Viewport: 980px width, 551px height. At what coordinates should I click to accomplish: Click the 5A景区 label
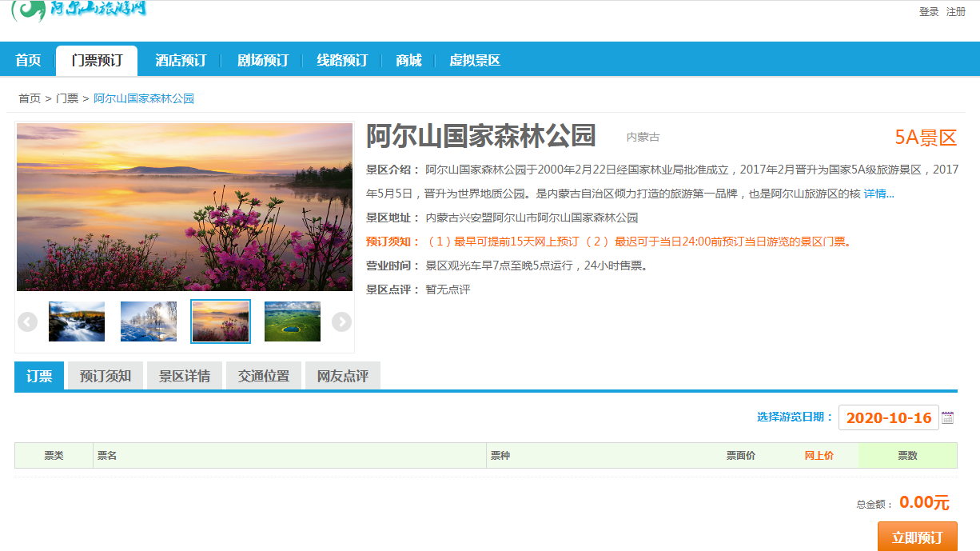[x=926, y=138]
